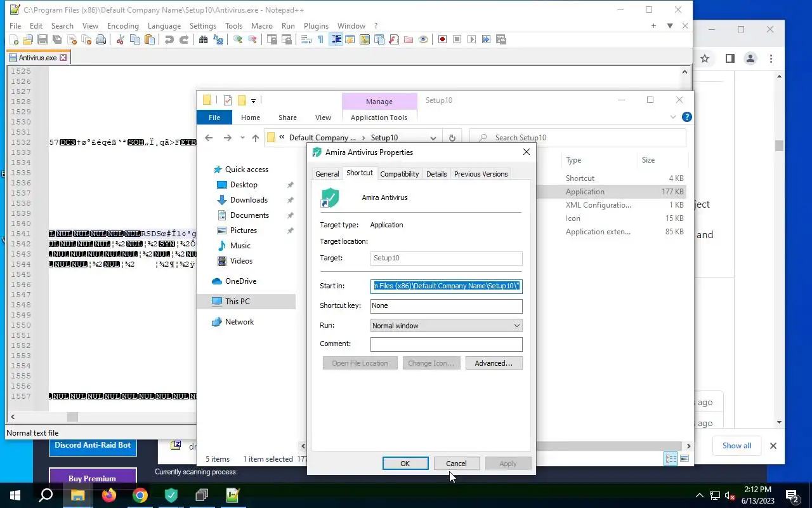The height and width of the screenshot is (508, 812).
Task: Toggle Show all characters pilcrow icon
Action: (x=320, y=39)
